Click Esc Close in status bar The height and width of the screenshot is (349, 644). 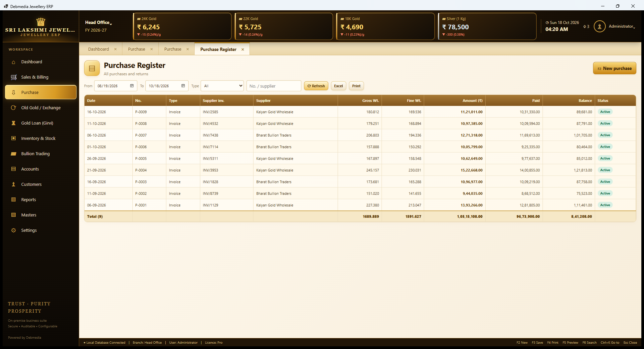[x=630, y=343]
